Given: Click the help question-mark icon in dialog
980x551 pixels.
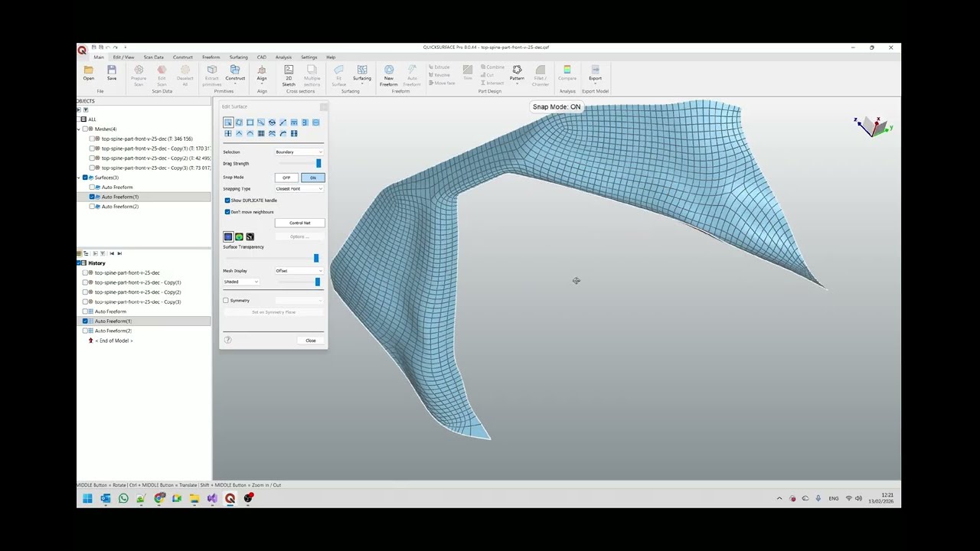Looking at the screenshot, I should (x=227, y=340).
